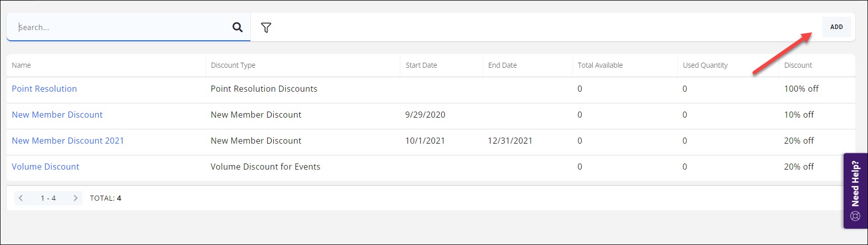Sort by Used Quantity column
This screenshot has width=868, height=245.
tap(705, 65)
